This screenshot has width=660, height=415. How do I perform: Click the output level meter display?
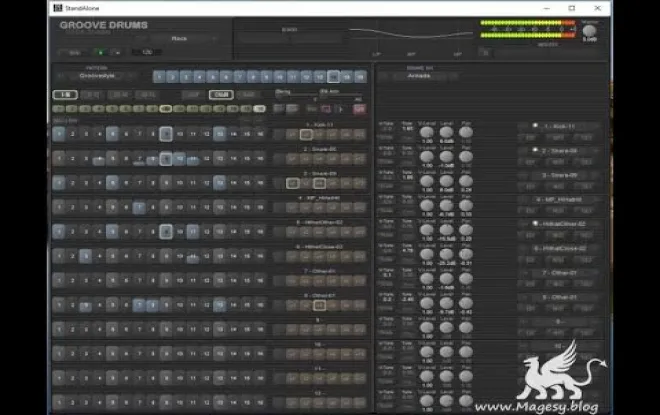(528, 29)
